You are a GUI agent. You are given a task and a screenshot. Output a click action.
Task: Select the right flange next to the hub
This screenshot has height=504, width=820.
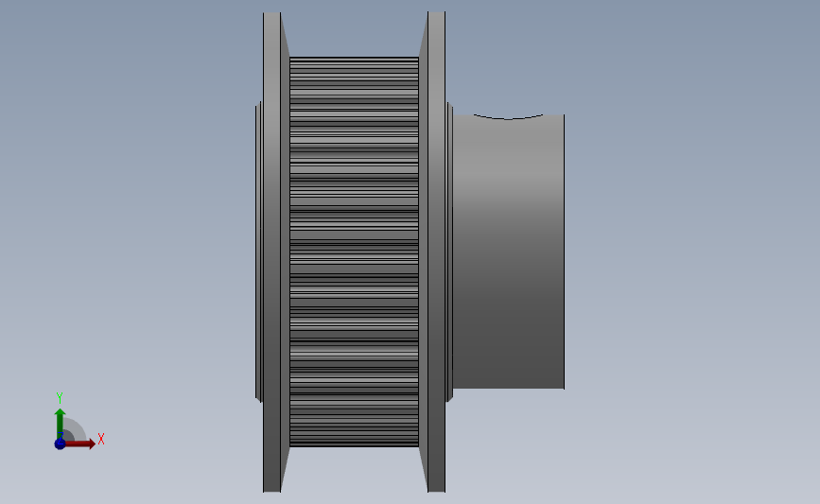436,252
